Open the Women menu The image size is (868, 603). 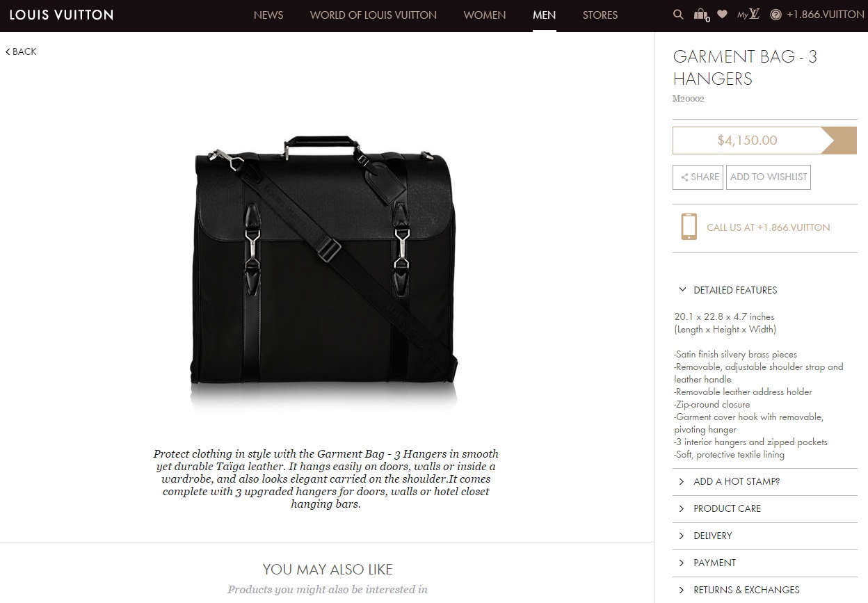point(485,15)
